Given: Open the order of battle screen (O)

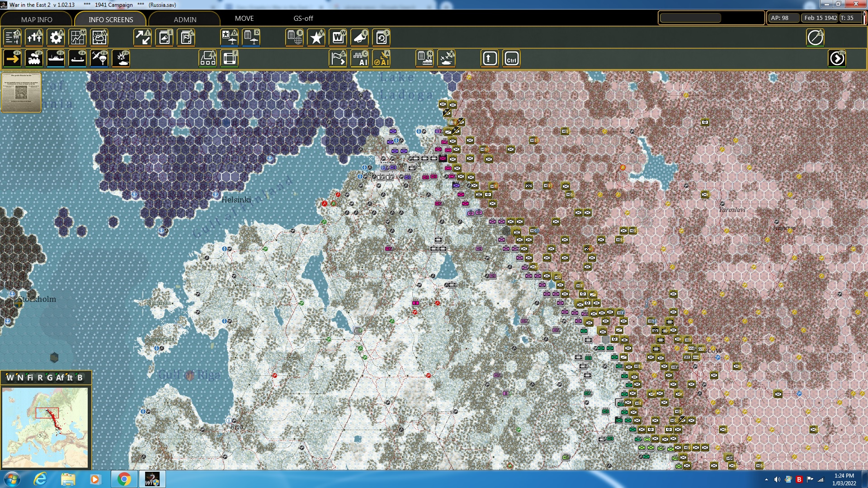Looking at the screenshot, I should (12, 38).
